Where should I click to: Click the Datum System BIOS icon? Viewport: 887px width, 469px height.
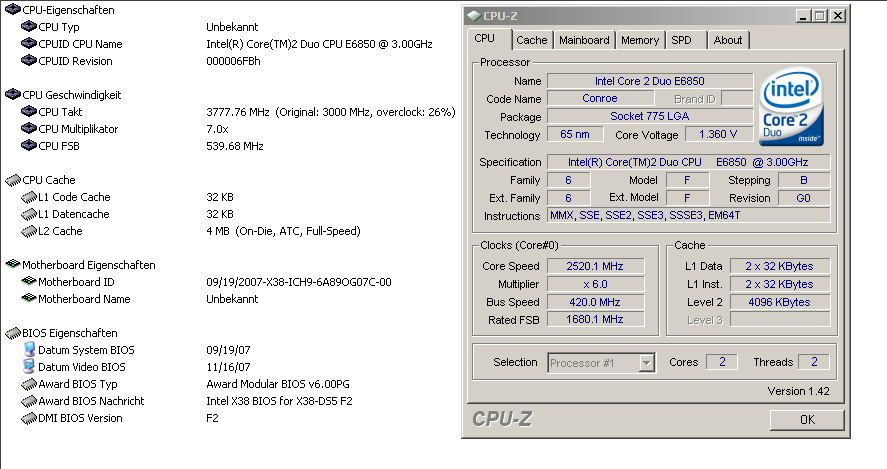point(29,350)
